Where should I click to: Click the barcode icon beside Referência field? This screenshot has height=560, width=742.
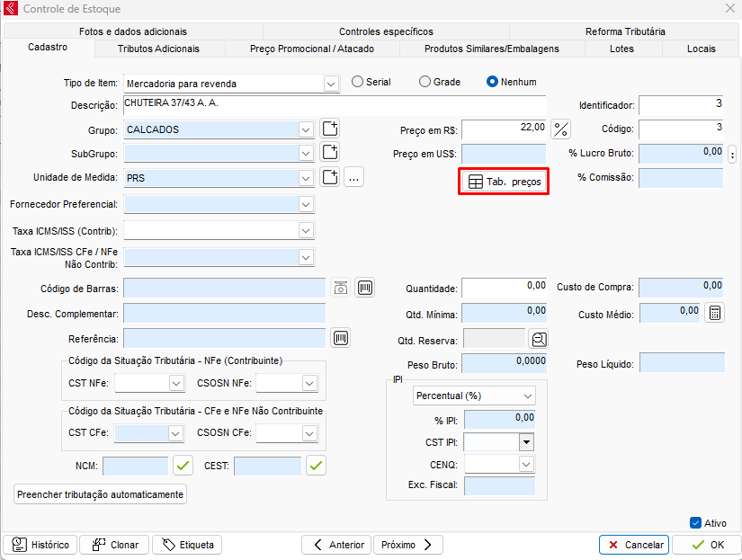pyautogui.click(x=342, y=339)
